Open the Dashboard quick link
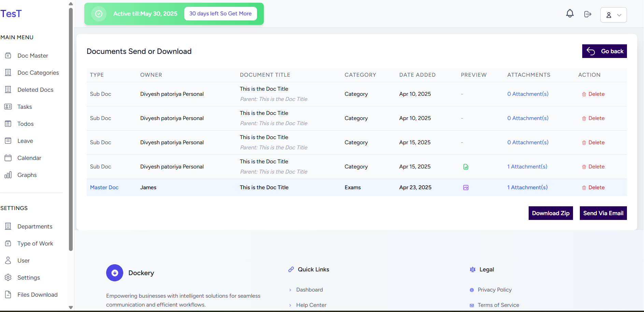Viewport: 644px width, 312px height. [x=310, y=290]
